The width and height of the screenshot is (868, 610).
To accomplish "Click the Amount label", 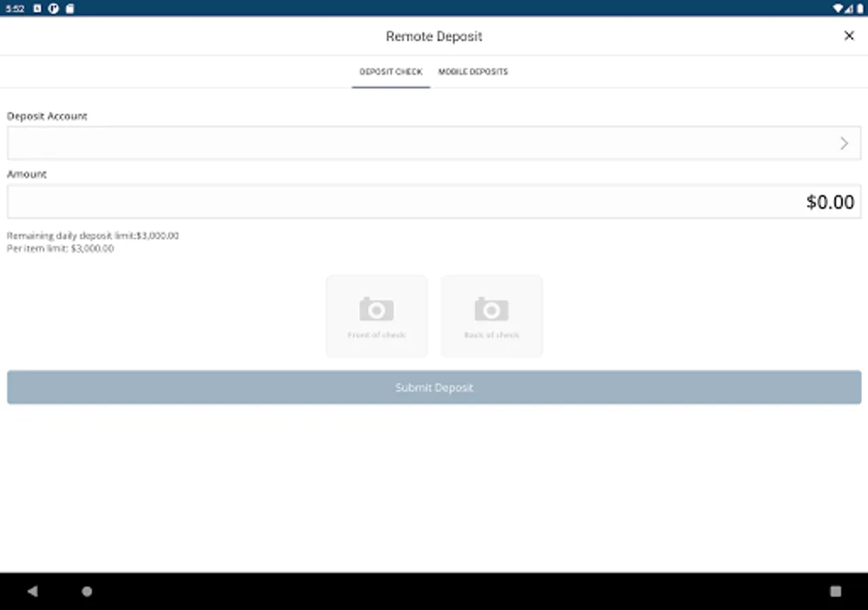I will 26,174.
